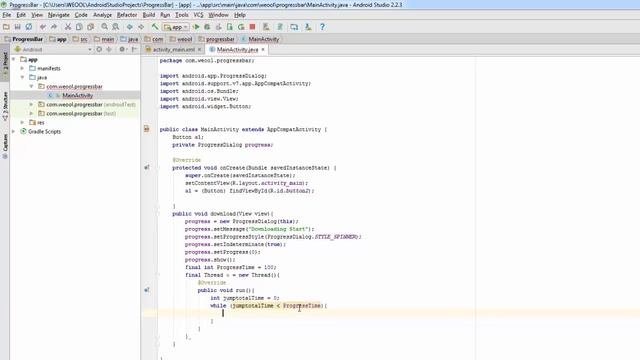This screenshot has height=360, width=640.
Task: Click the navigate Back arrow icon
Action: 129,27
